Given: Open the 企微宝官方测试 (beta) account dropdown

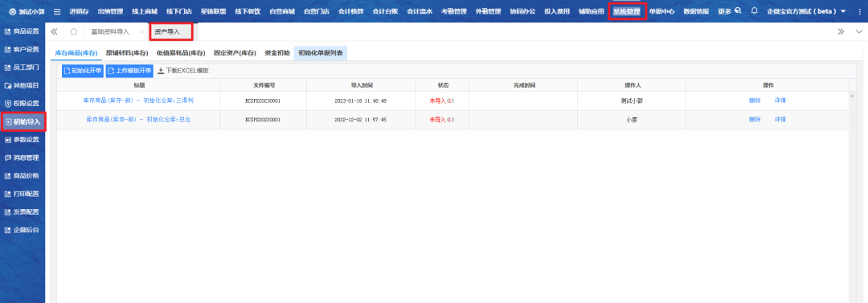Looking at the screenshot, I should click(806, 11).
